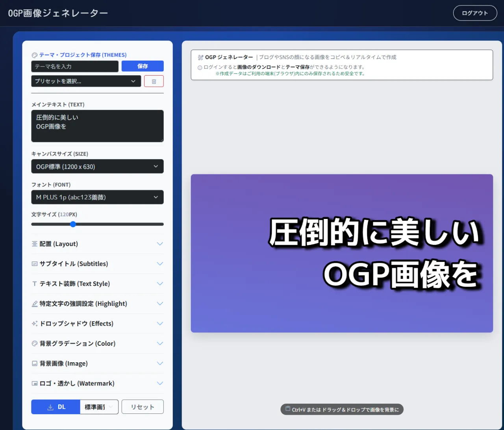Click the subtitle icon beside サブタイトル

point(35,264)
